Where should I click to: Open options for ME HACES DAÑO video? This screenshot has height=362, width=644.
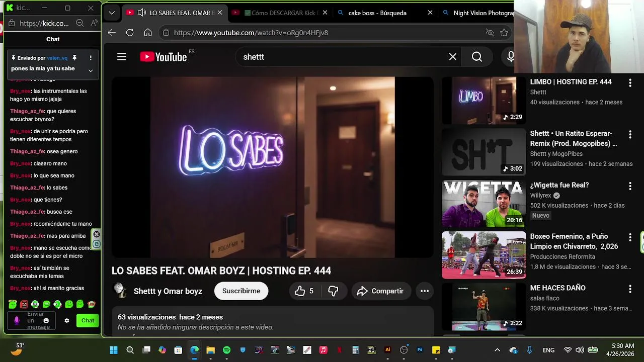[x=630, y=289]
